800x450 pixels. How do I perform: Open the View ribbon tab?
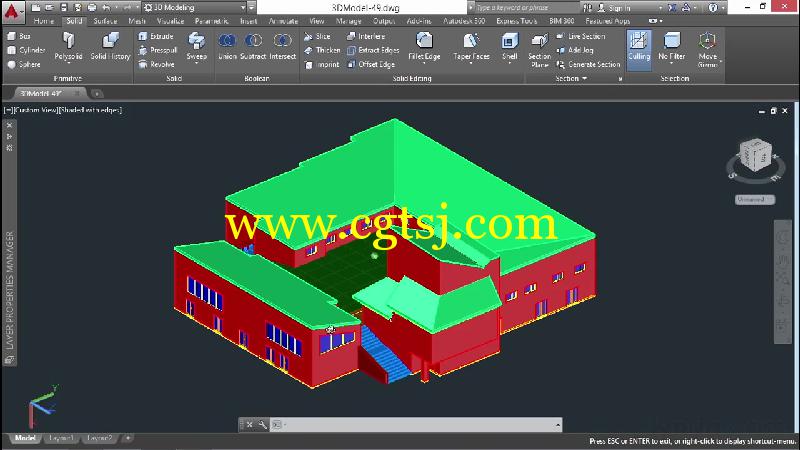pyautogui.click(x=316, y=21)
